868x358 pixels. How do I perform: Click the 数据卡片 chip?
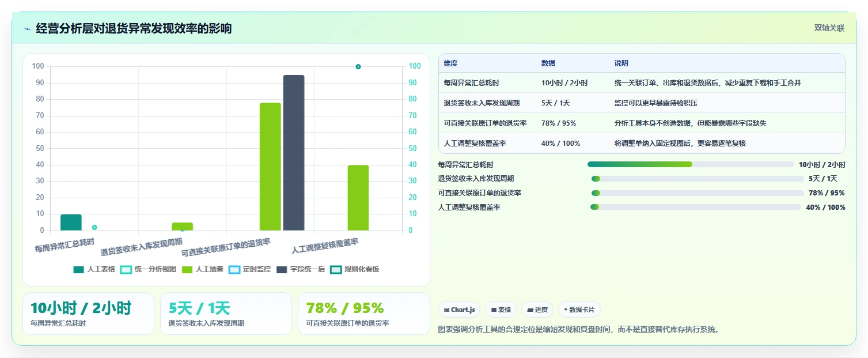pyautogui.click(x=579, y=310)
